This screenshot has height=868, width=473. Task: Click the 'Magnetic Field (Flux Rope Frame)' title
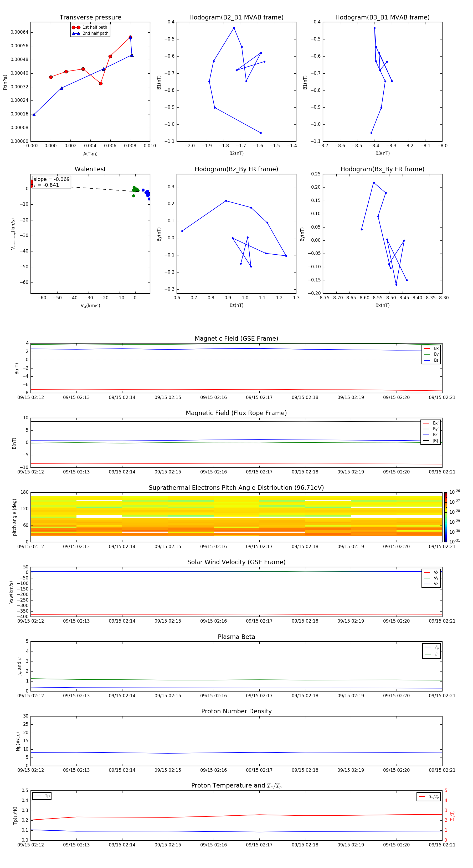coord(236,413)
